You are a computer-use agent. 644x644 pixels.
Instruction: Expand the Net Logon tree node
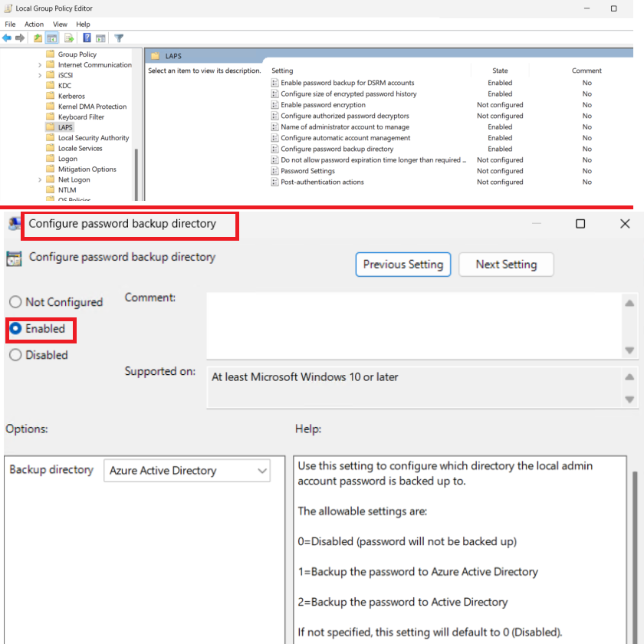(x=40, y=180)
